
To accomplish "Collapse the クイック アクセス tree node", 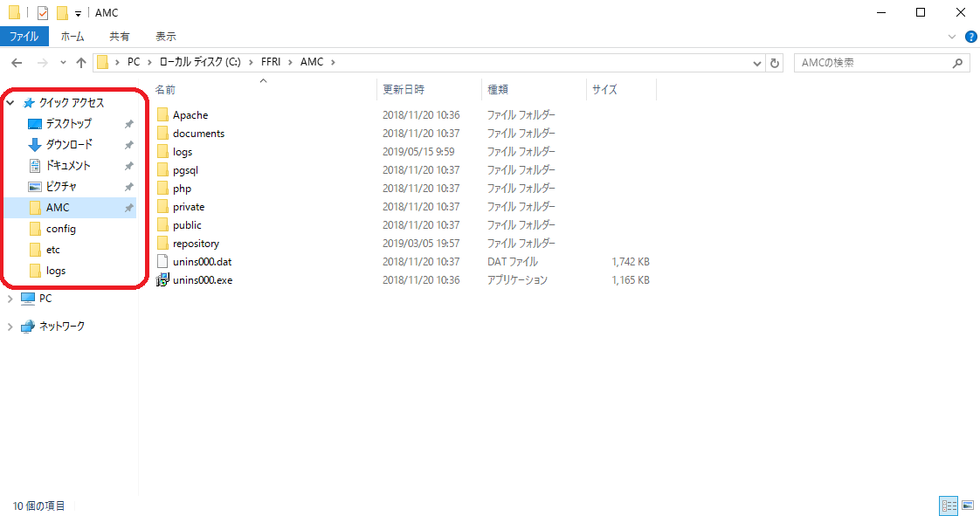I will coord(10,102).
